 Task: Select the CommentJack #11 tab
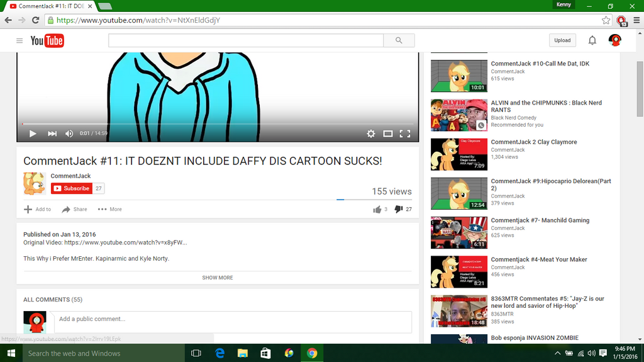click(x=51, y=6)
